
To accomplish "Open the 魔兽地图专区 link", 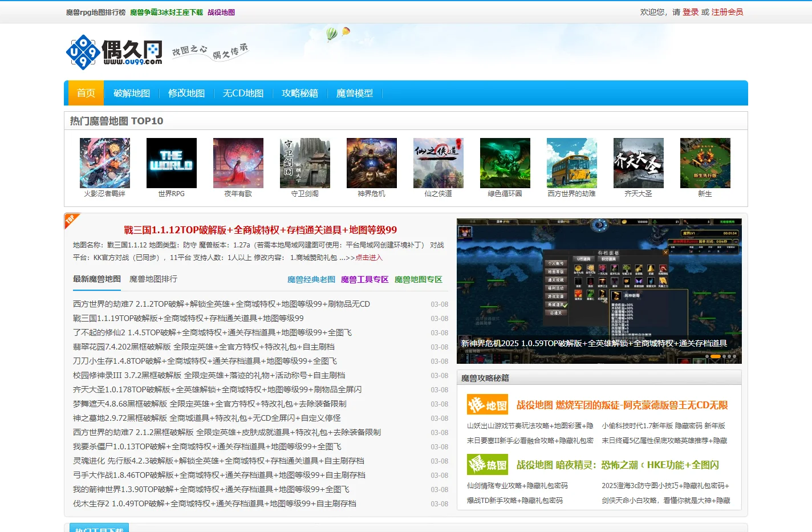I will tap(419, 279).
